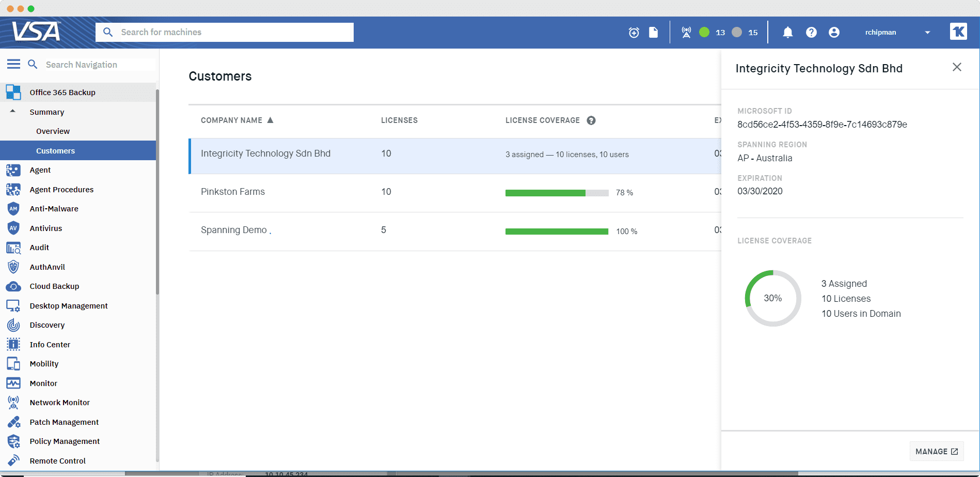Click the document icon in header

pos(654,33)
